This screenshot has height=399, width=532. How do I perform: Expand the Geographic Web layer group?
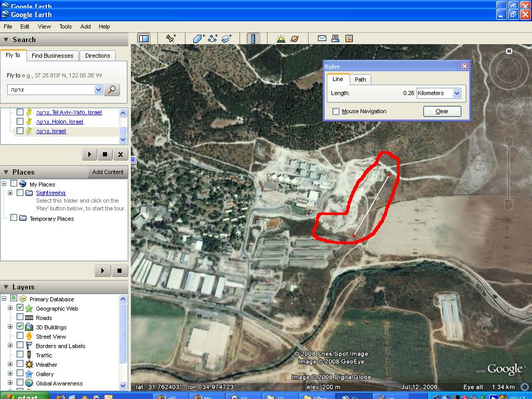(10, 308)
